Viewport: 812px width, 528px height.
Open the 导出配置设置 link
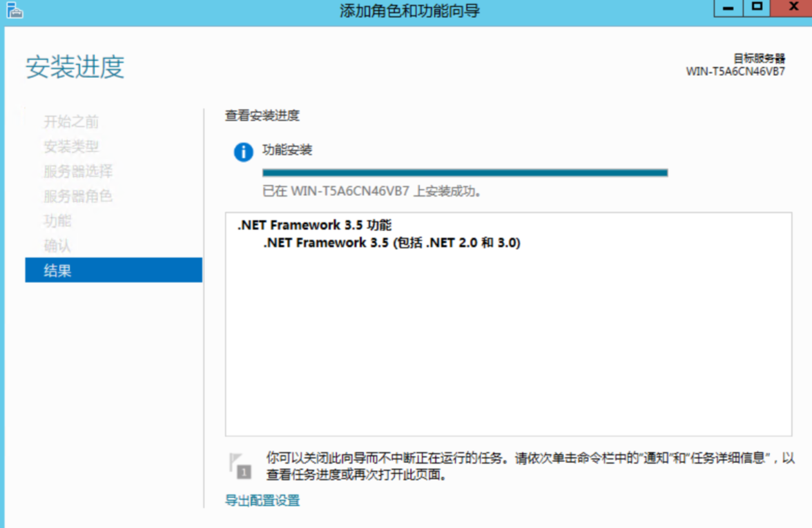pyautogui.click(x=262, y=501)
